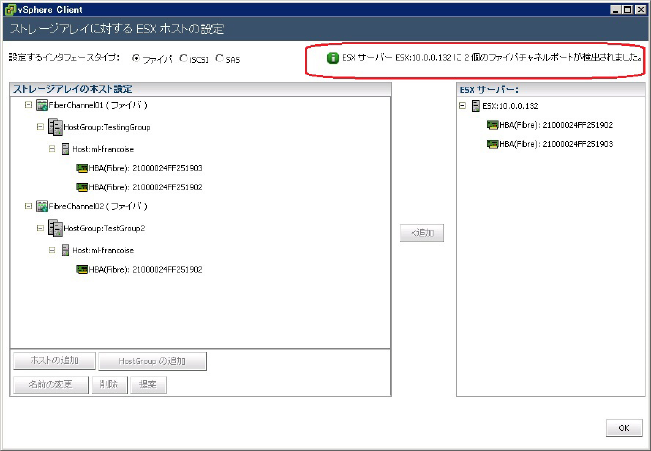Viewport: 651px width, 451px height.
Task: Select the FiberChannel01 (ファイバ) label
Action: click(x=98, y=105)
